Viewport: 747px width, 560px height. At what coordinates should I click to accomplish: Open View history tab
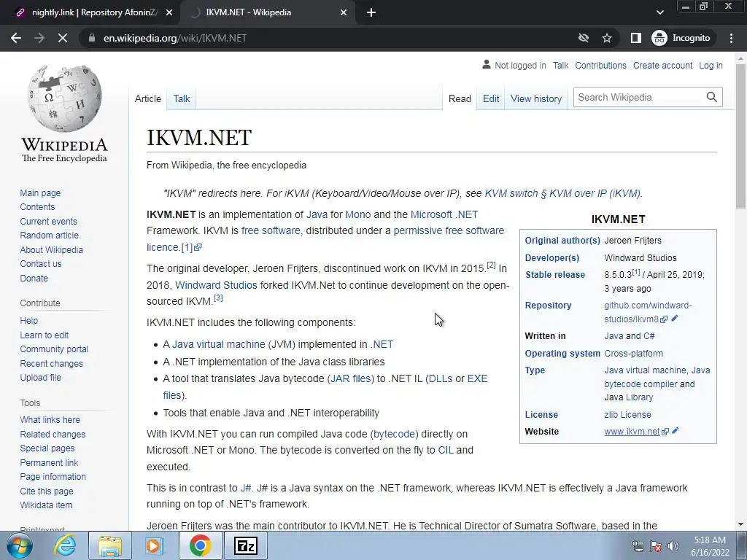[536, 98]
